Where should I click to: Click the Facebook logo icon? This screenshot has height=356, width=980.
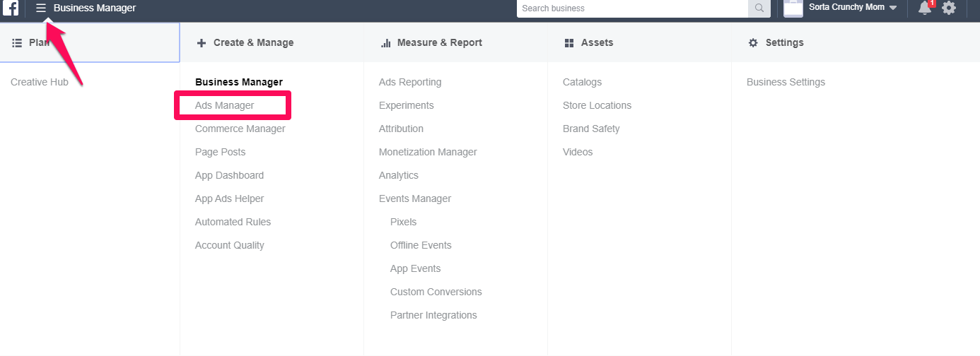[11, 8]
